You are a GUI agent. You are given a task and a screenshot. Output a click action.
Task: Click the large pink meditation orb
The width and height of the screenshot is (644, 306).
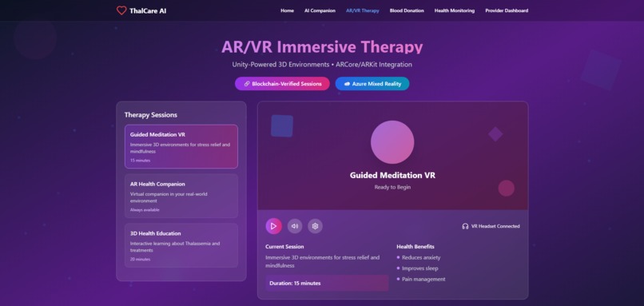click(392, 142)
